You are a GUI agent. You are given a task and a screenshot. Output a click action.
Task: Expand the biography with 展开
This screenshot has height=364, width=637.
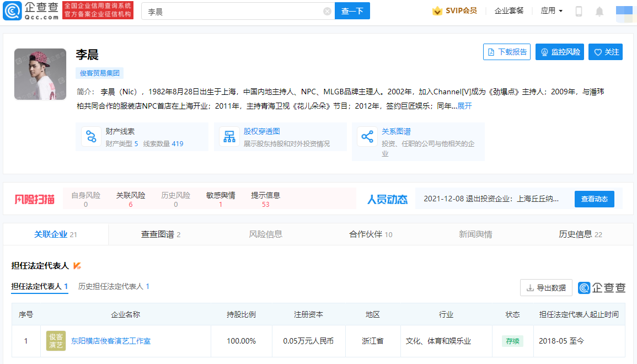click(x=464, y=106)
